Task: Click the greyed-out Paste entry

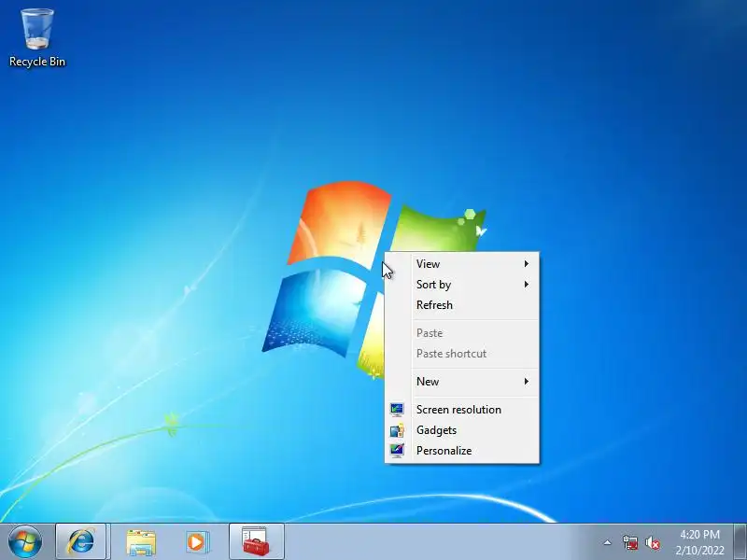Action: point(462,333)
